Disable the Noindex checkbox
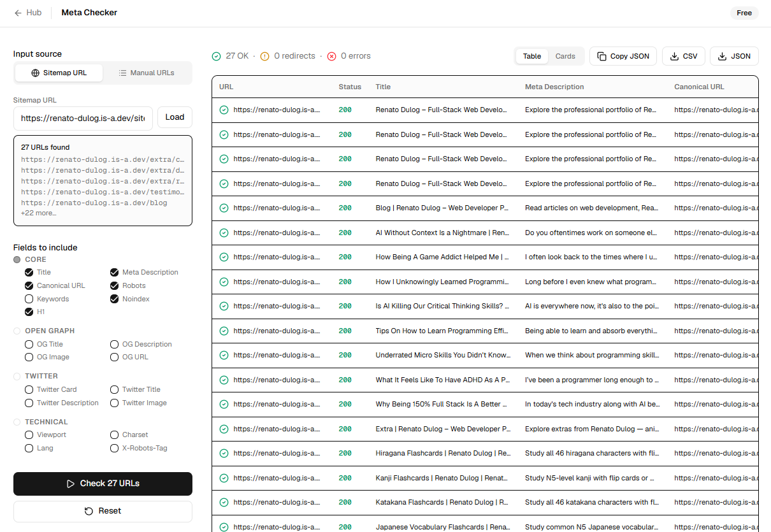771x532 pixels. point(114,299)
